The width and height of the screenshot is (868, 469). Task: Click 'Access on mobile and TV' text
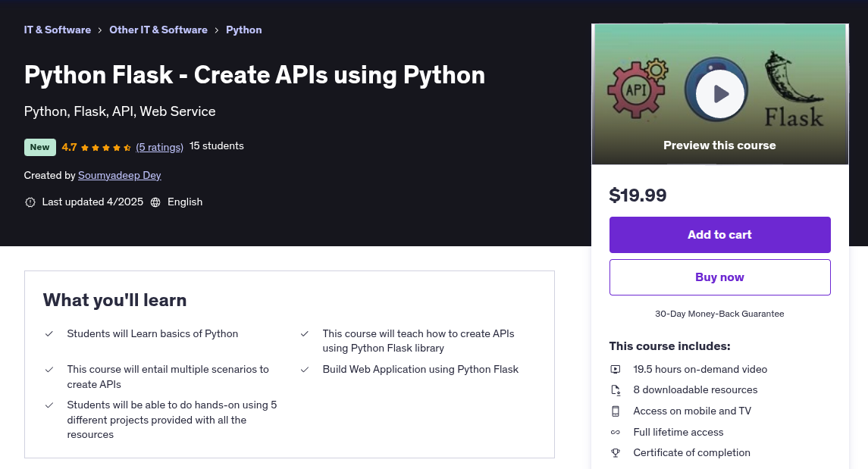coord(692,411)
